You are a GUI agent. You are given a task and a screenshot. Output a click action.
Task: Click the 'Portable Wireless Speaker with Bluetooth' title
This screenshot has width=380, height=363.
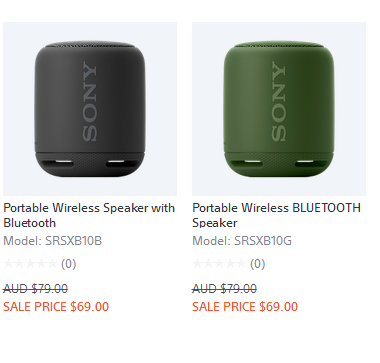click(x=89, y=215)
